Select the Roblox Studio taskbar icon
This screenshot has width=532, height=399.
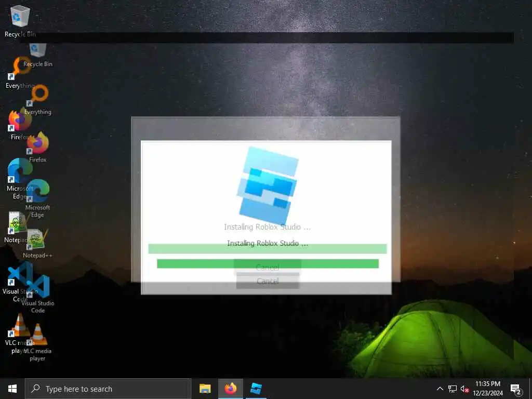tap(256, 389)
